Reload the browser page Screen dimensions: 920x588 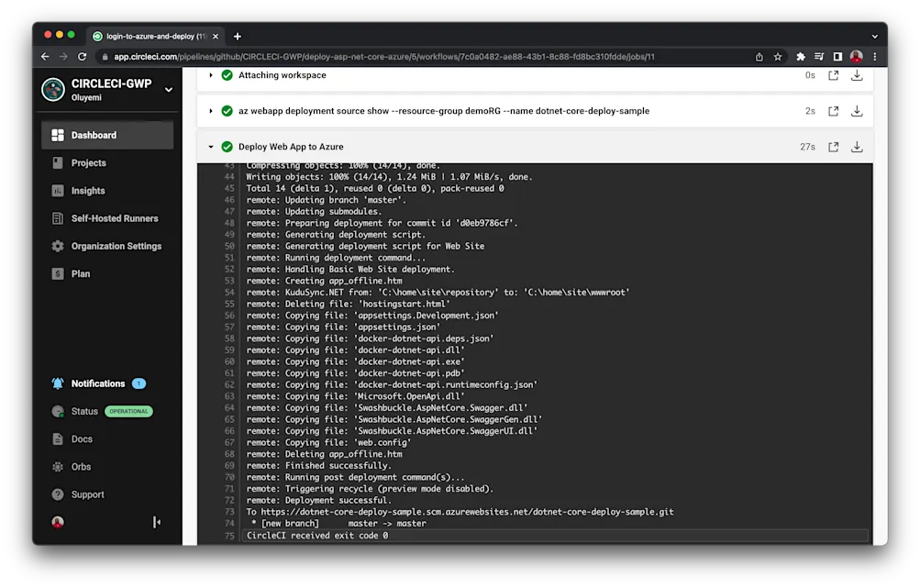coord(83,56)
